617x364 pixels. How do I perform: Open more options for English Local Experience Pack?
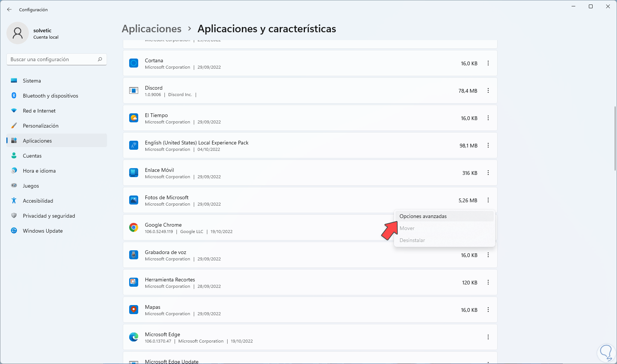[488, 145]
